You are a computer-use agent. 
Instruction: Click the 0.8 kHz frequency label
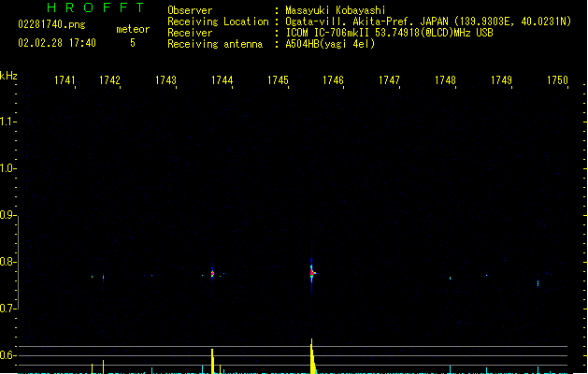coord(7,262)
